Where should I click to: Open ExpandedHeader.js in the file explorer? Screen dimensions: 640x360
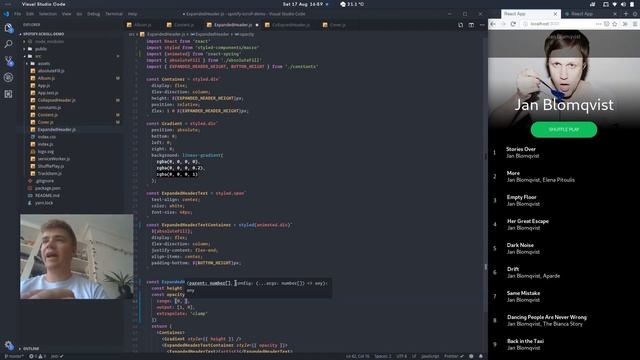[x=56, y=130]
